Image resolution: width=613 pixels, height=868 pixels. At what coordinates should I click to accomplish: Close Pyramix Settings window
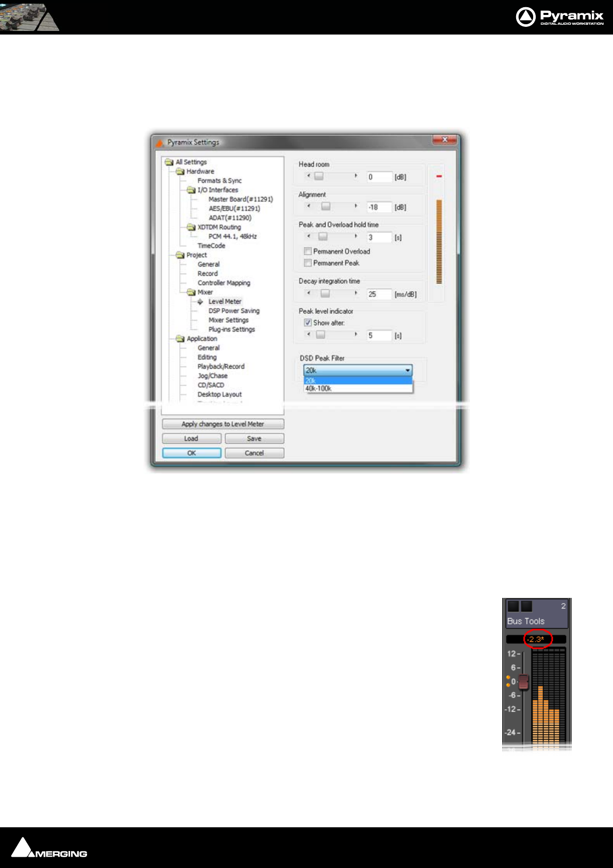[x=444, y=140]
